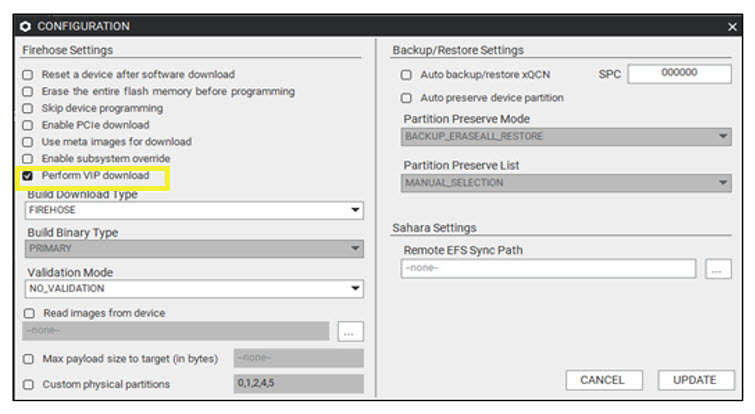Click the SPC input field

pyautogui.click(x=679, y=74)
